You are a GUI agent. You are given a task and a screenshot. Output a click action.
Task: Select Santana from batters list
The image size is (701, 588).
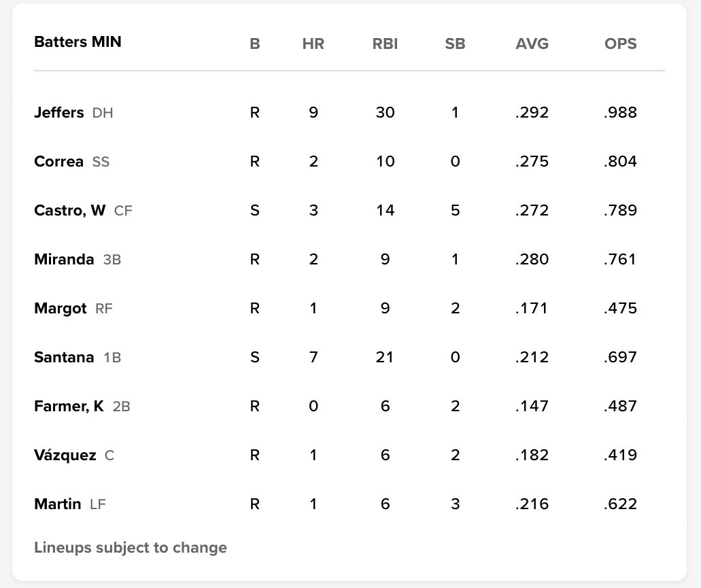64,358
